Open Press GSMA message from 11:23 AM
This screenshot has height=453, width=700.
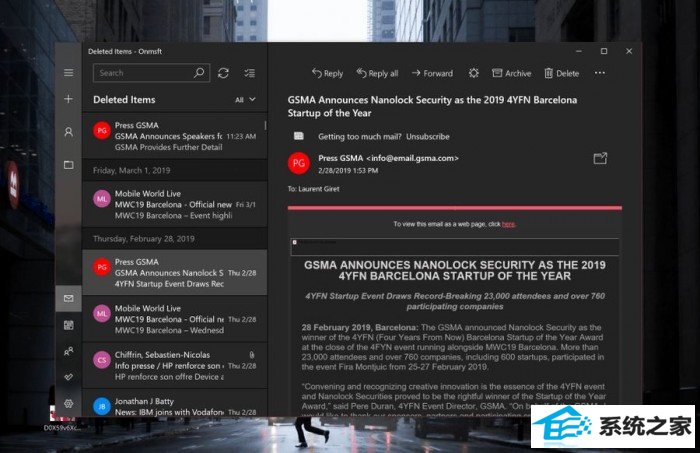(x=175, y=136)
